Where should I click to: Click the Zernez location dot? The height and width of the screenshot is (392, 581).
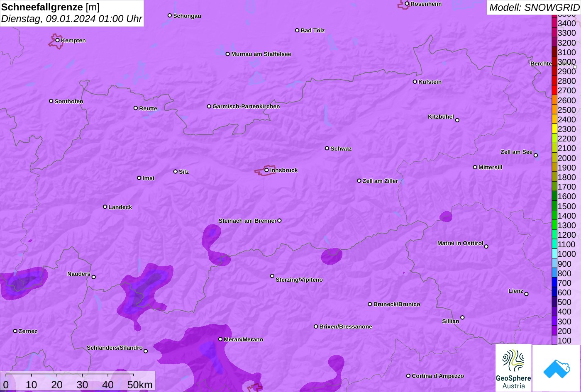15,331
